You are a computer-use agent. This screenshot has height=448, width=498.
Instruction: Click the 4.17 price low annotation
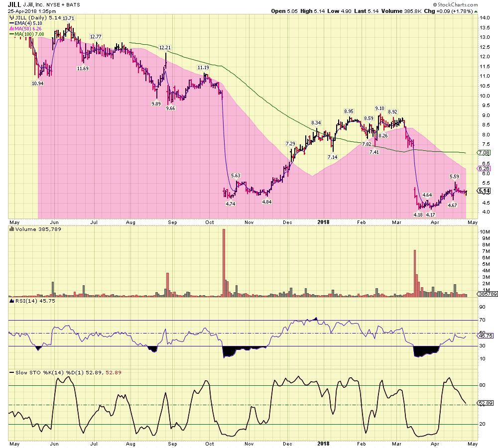click(430, 215)
